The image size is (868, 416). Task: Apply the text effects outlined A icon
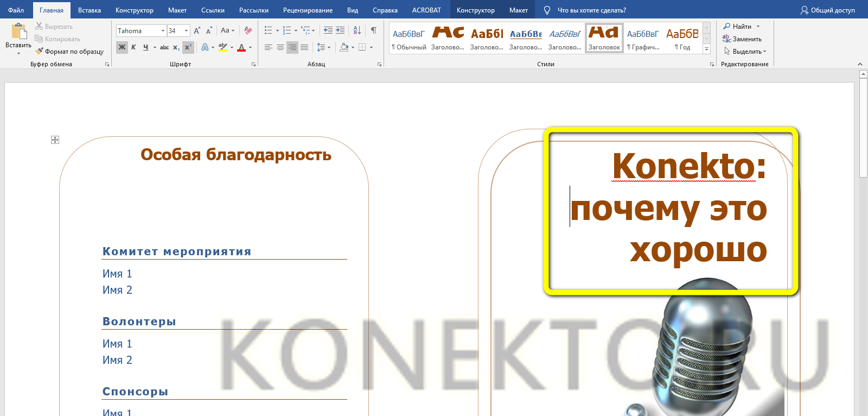(x=205, y=47)
